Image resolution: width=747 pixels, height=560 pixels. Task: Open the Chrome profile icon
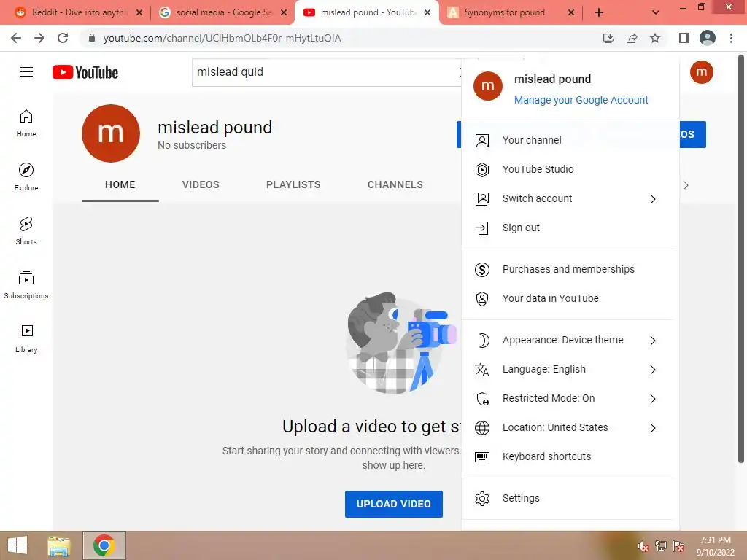708,38
